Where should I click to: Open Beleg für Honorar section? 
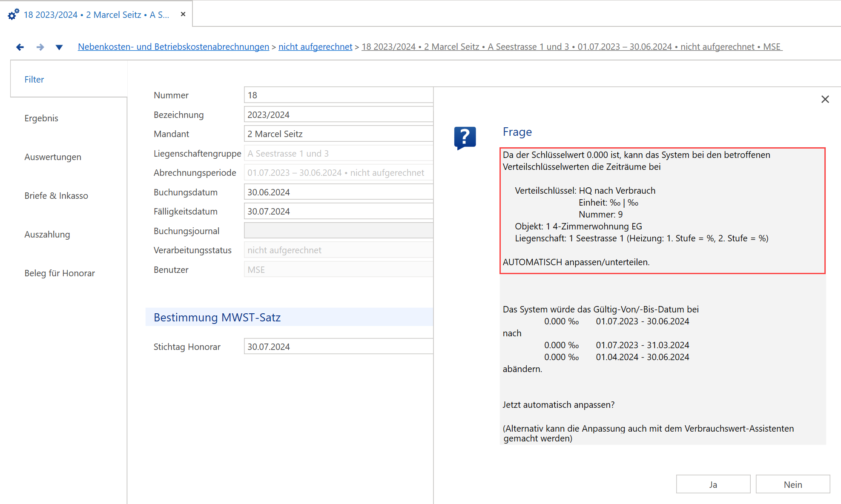60,273
